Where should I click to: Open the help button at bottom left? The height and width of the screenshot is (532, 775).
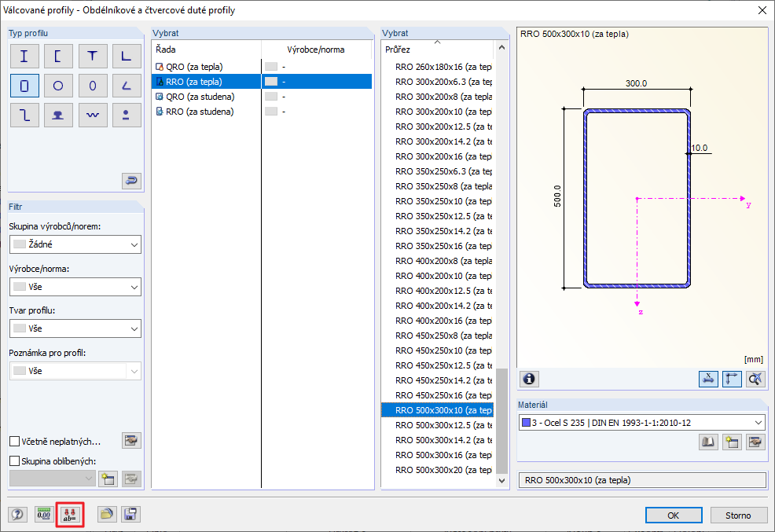pos(17,514)
